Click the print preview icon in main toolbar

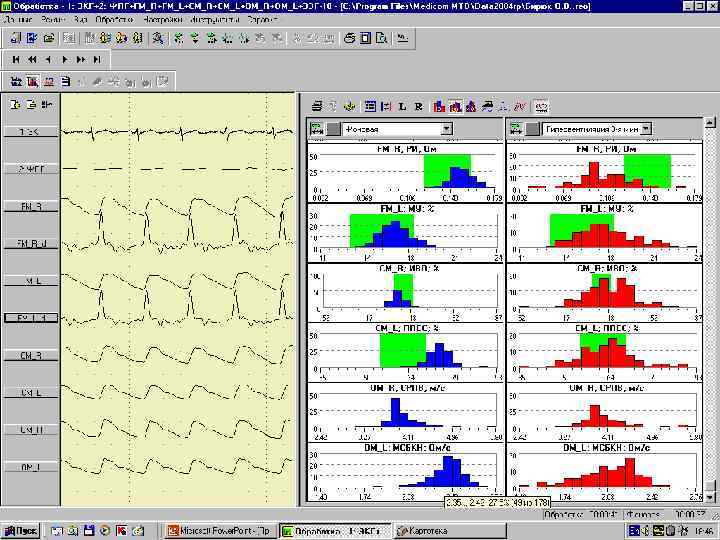tap(382, 38)
